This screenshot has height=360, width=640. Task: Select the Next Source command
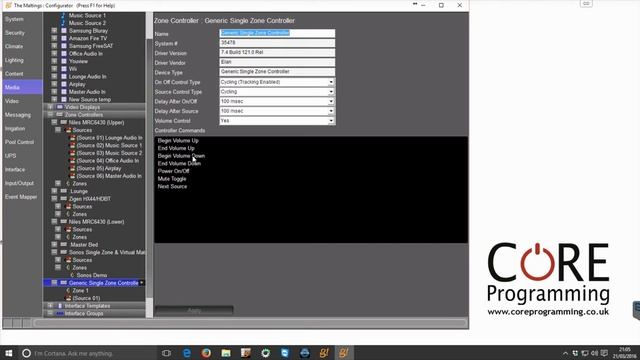click(x=172, y=187)
